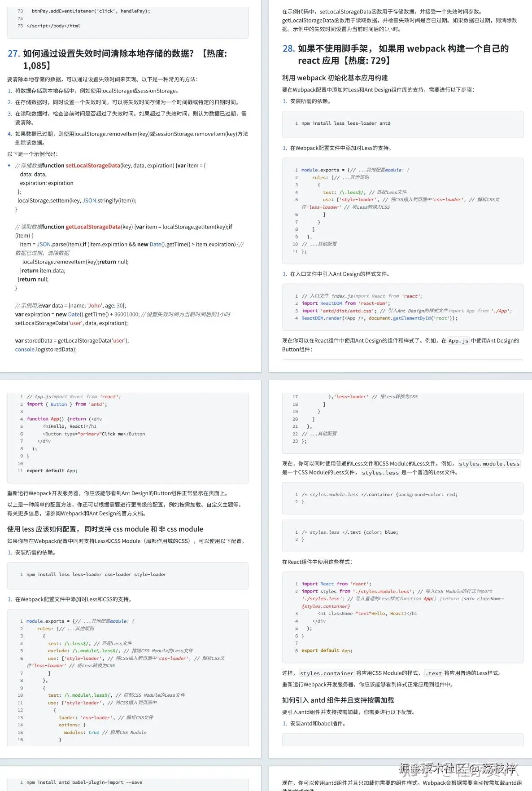Click code line "btnPay.addEventListener('click', handlePay);"

[x=91, y=11]
